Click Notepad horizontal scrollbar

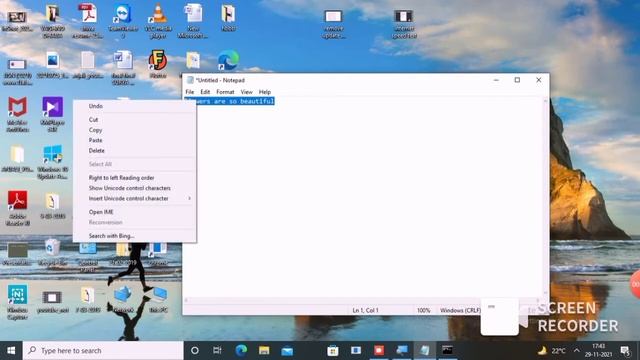pos(362,300)
